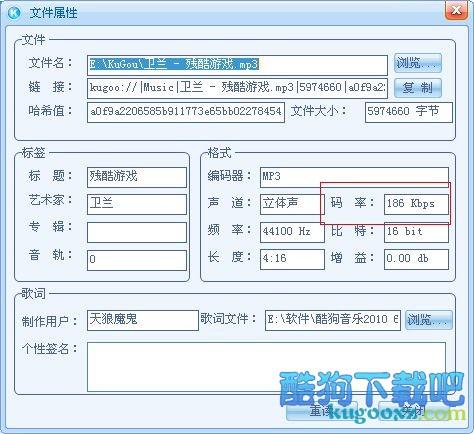474x434 pixels.
Task: Click the 制作用户 field containing 天狼魔鬼
Action: tap(143, 320)
